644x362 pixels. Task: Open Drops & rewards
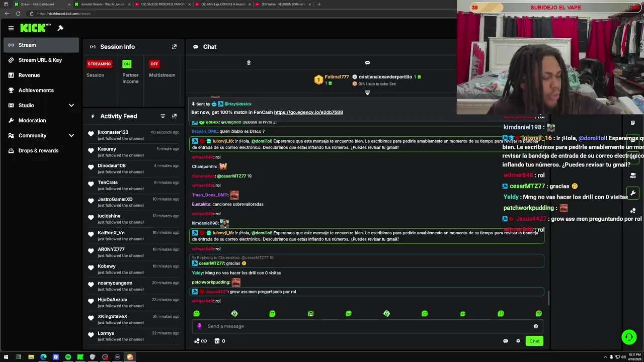[x=41, y=151]
